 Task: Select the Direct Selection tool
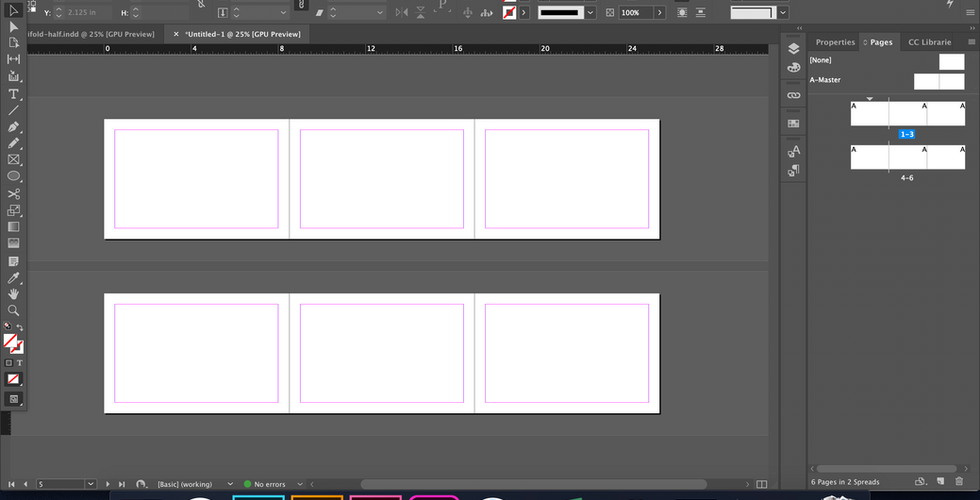[13, 27]
